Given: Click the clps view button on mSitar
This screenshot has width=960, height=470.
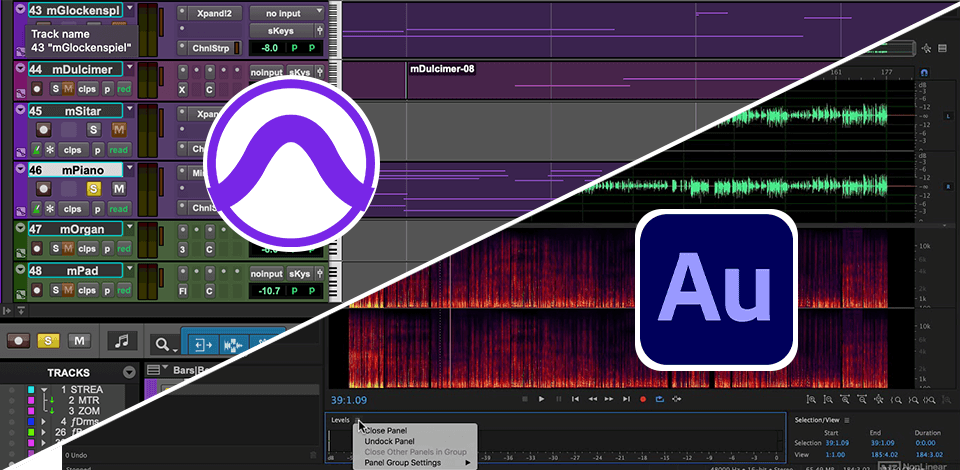Looking at the screenshot, I should tap(73, 150).
